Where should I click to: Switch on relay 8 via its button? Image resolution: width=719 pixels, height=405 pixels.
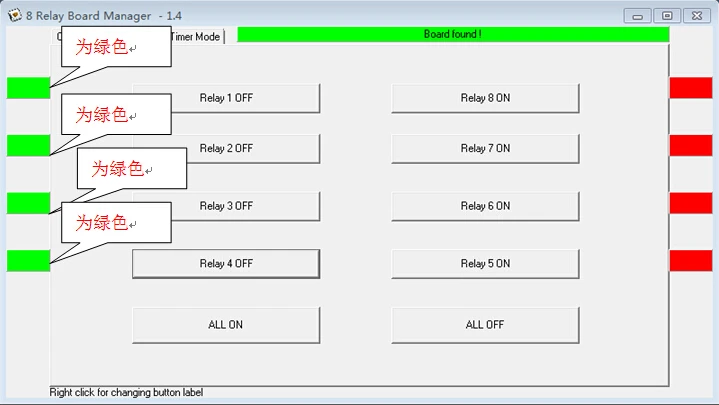[x=485, y=98]
